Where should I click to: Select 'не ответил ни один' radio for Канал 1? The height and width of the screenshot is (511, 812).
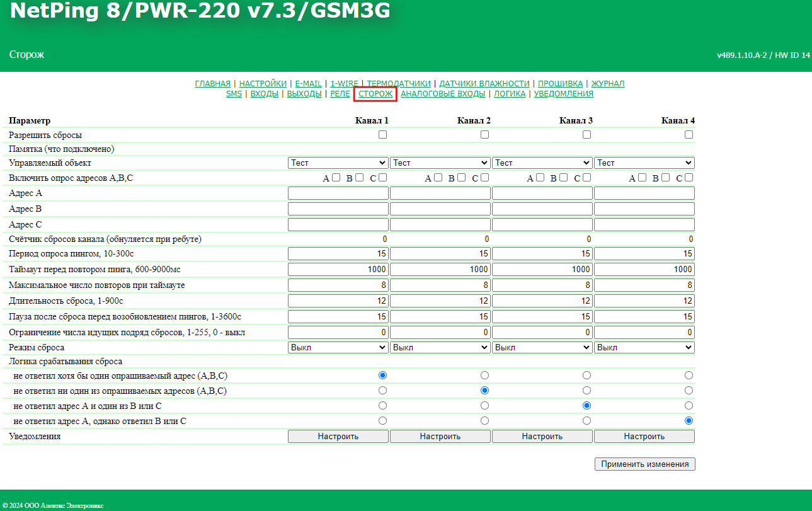click(382, 391)
